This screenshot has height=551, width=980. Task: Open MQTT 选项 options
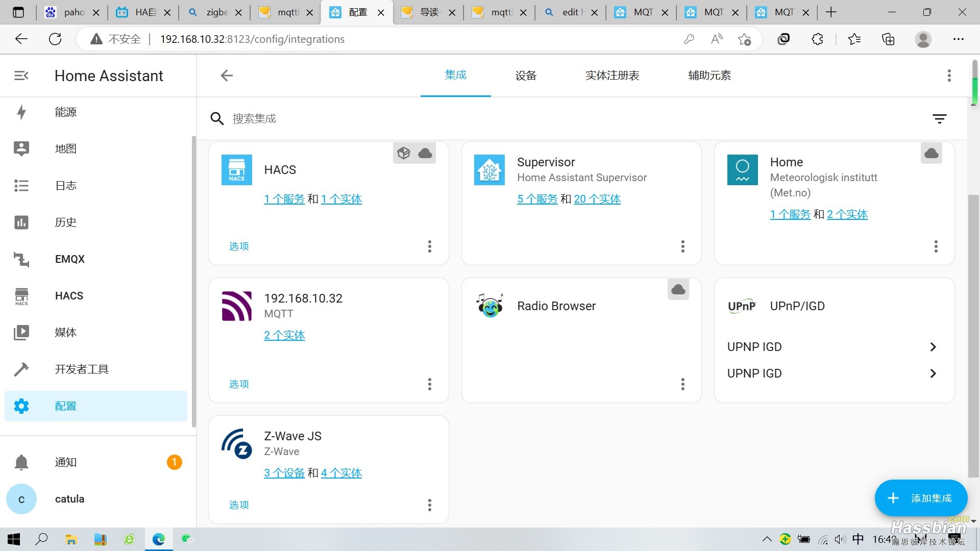pyautogui.click(x=239, y=384)
